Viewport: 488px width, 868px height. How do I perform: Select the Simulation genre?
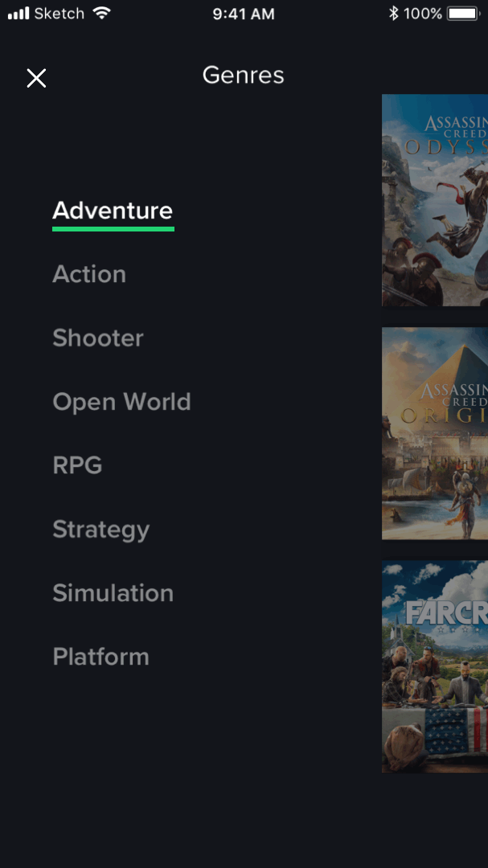point(113,593)
